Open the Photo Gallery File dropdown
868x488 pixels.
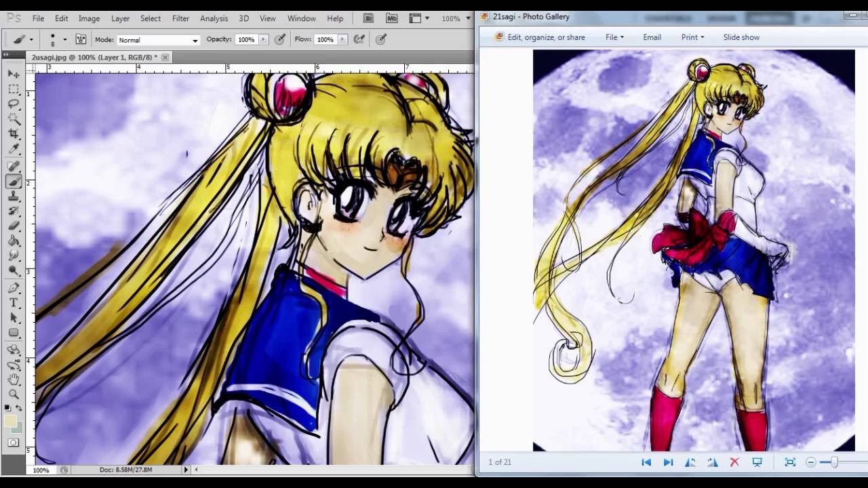(x=614, y=37)
